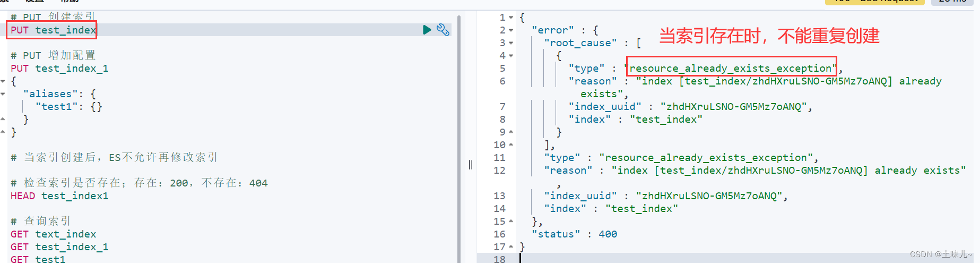Click the request editor vertical scrollbar
Image resolution: width=980 pixels, height=263 pixels.
coord(459,138)
